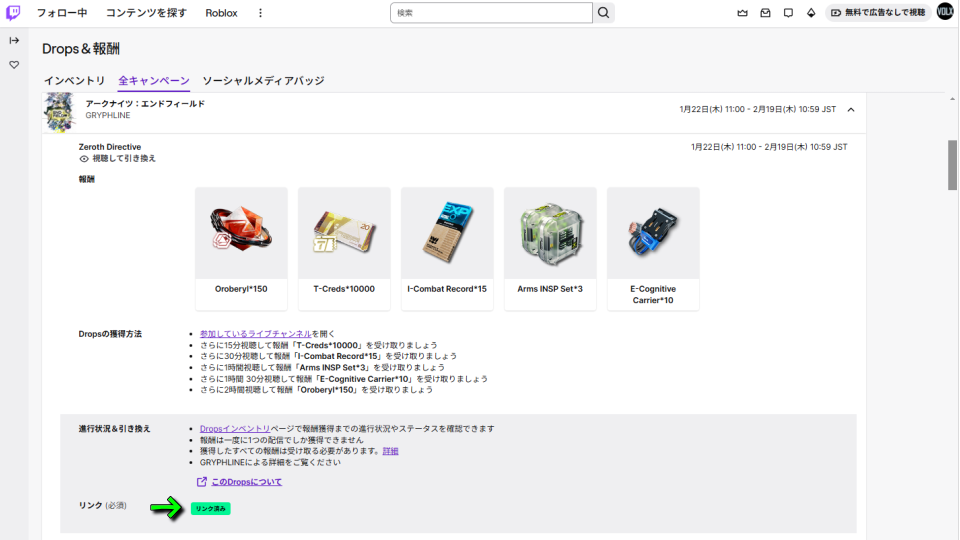Open the notifications inbox icon

(765, 13)
